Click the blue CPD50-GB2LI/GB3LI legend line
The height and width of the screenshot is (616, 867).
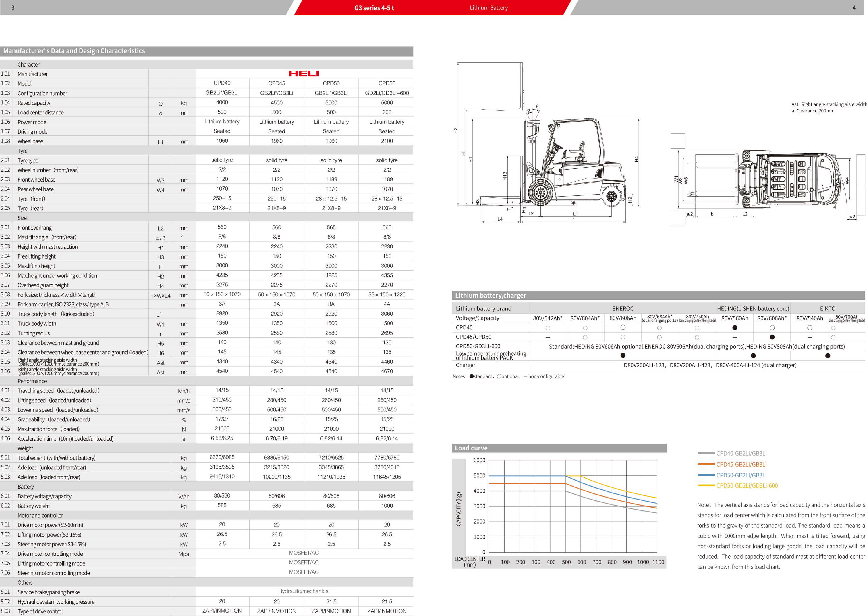coord(706,475)
